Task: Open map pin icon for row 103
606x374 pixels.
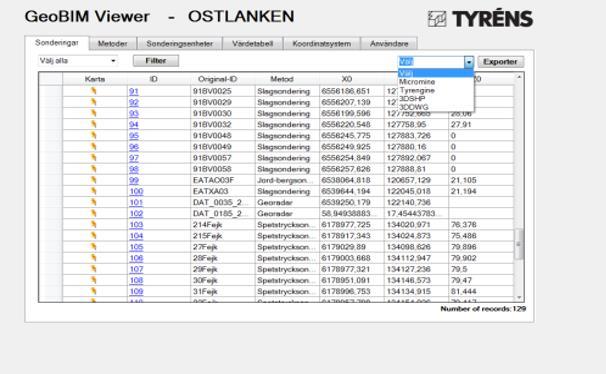Action: coord(94,224)
